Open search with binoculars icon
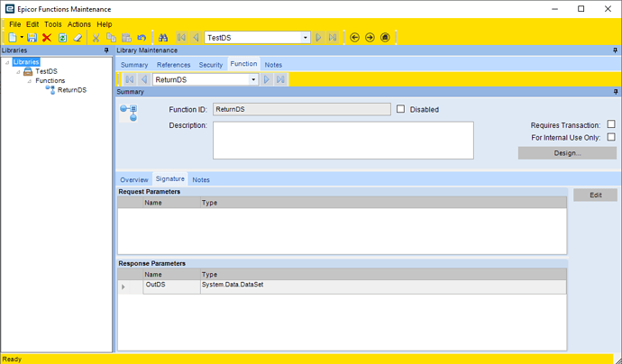The width and height of the screenshot is (622, 364). pyautogui.click(x=163, y=38)
